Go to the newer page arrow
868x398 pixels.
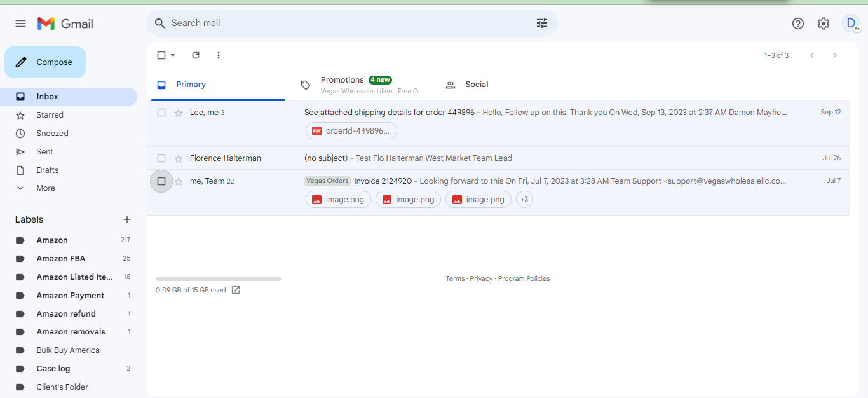coord(812,55)
